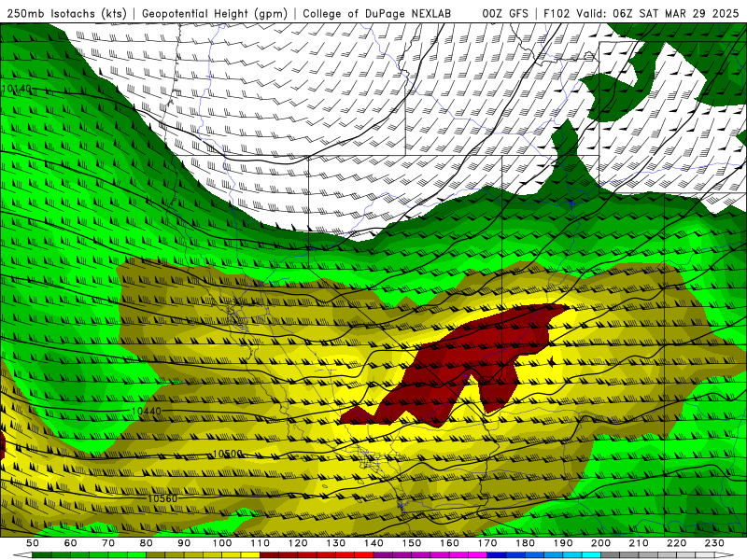Click the '00Z GFS' model run label
The height and width of the screenshot is (560, 747).
point(505,14)
